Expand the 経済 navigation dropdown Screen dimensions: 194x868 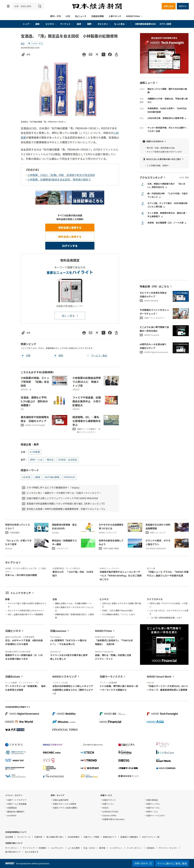click(x=80, y=24)
